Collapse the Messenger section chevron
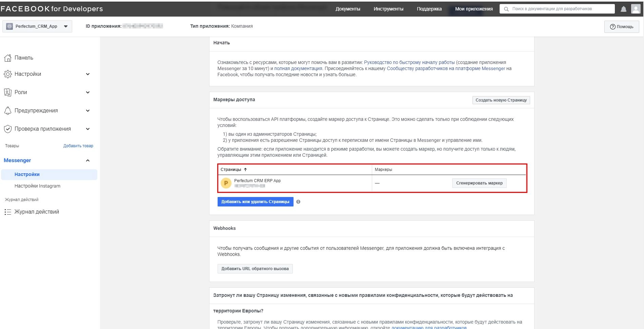Screen dimensions: 644x329 pos(88,160)
